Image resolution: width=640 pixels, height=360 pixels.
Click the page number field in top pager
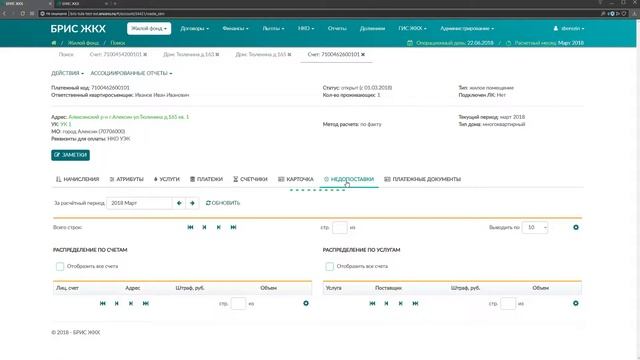(340, 227)
